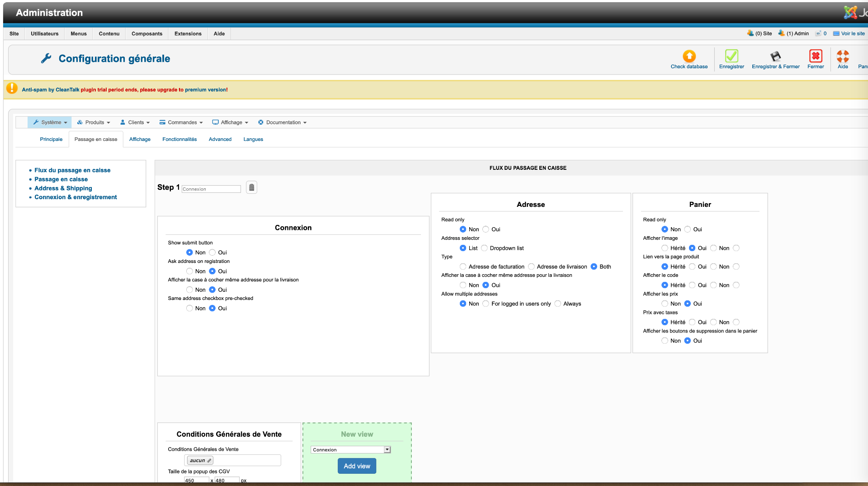Viewport: 868px width, 486px height.
Task: Click Enregistrer & Fermer floppy icon
Action: [776, 56]
